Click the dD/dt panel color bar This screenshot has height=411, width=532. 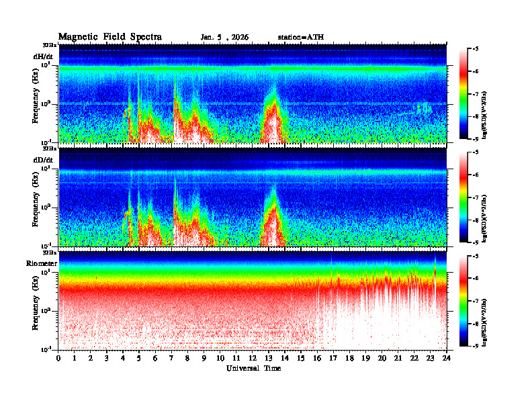tap(463, 197)
